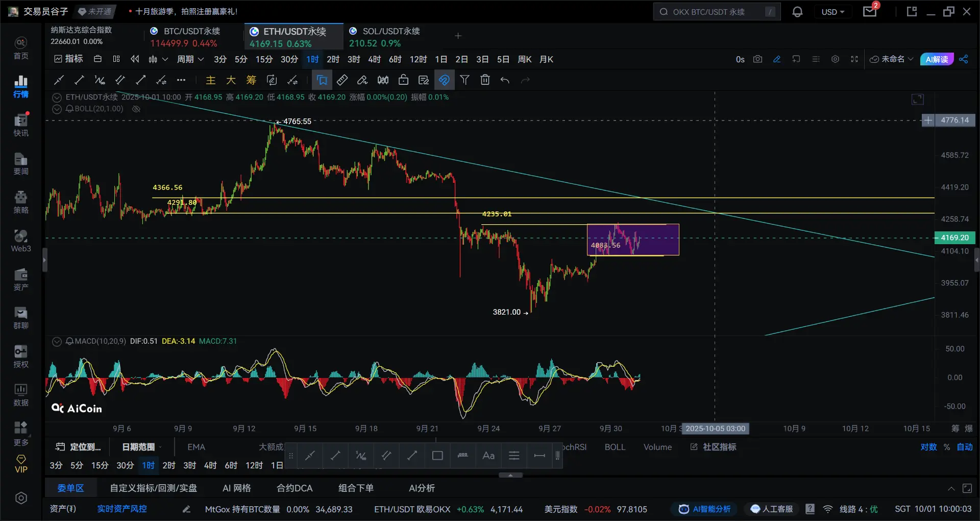
Task: Select the parallel channel drawing tool
Action: pyautogui.click(x=120, y=80)
